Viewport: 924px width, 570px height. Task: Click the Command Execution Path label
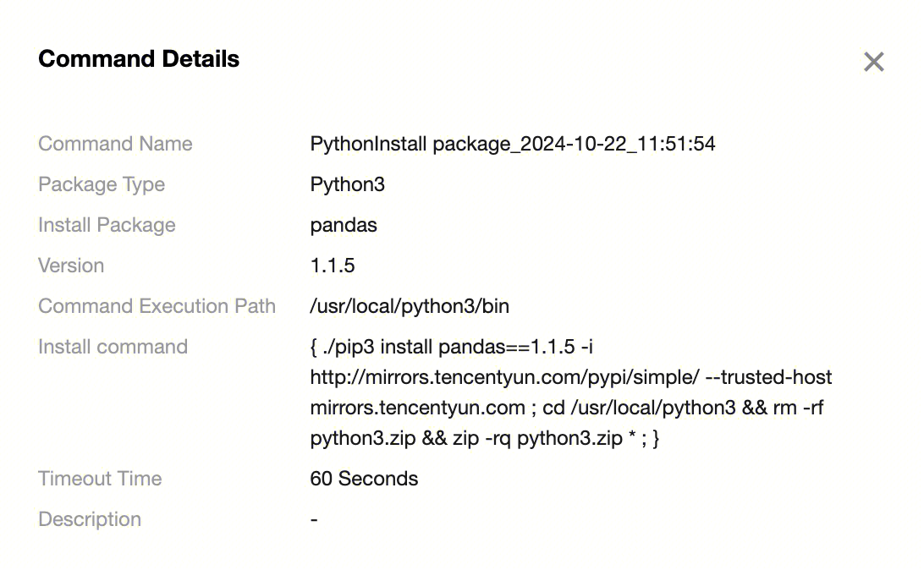click(157, 306)
